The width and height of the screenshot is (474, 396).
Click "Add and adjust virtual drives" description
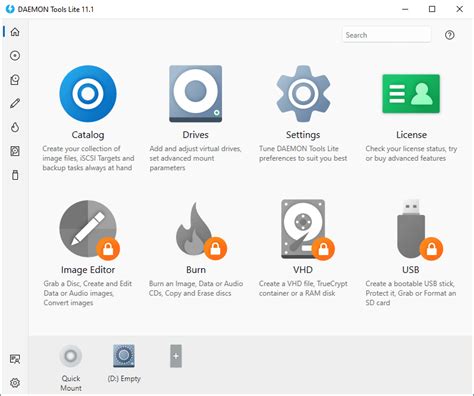point(195,158)
